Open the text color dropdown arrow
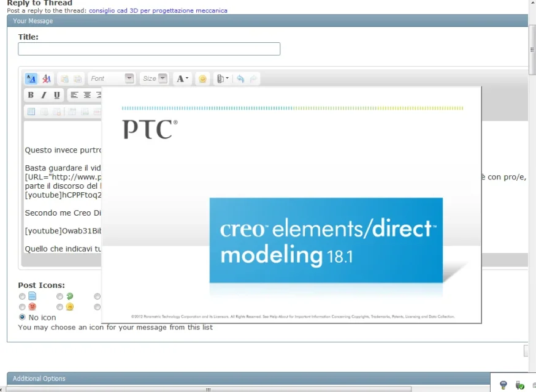This screenshot has width=536, height=392. pos(187,78)
